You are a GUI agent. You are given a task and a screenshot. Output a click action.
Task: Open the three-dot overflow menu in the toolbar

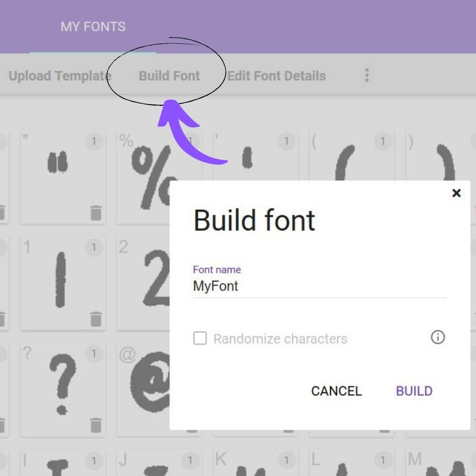pyautogui.click(x=367, y=75)
